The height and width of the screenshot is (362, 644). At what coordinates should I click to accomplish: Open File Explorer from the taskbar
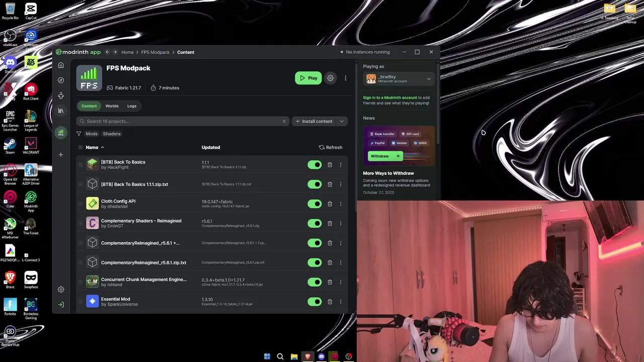294,356
